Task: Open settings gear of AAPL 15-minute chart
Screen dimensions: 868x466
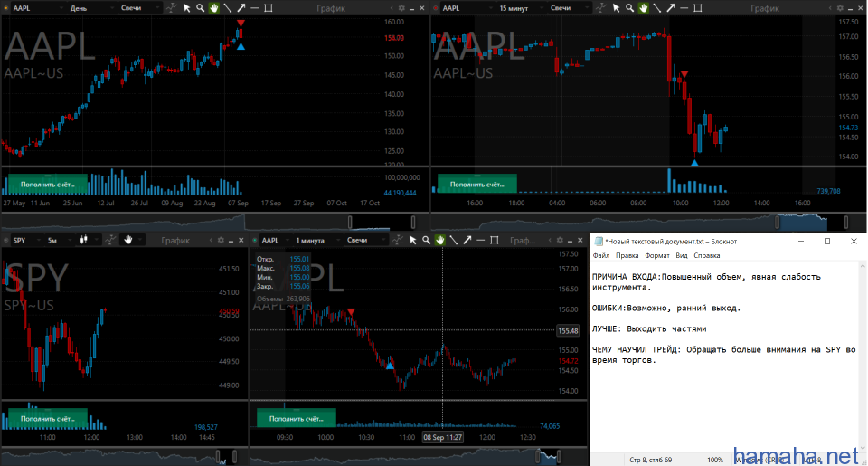Action: 840,8
